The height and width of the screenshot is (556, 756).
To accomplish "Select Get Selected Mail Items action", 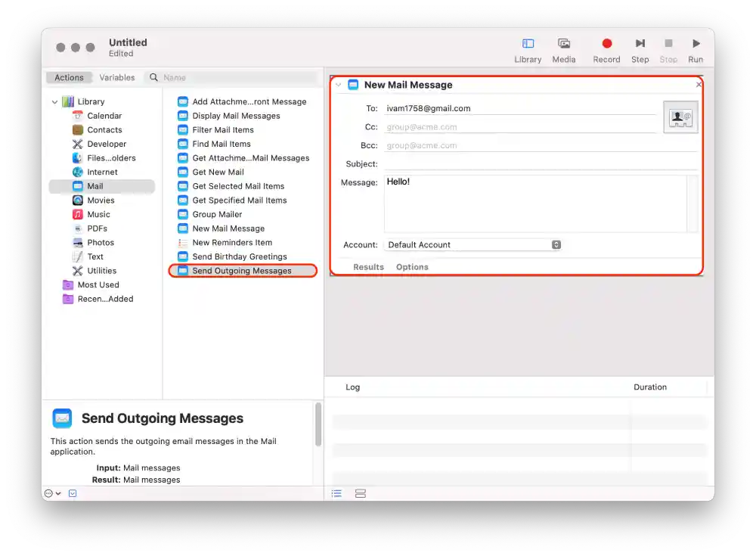I will click(x=231, y=186).
